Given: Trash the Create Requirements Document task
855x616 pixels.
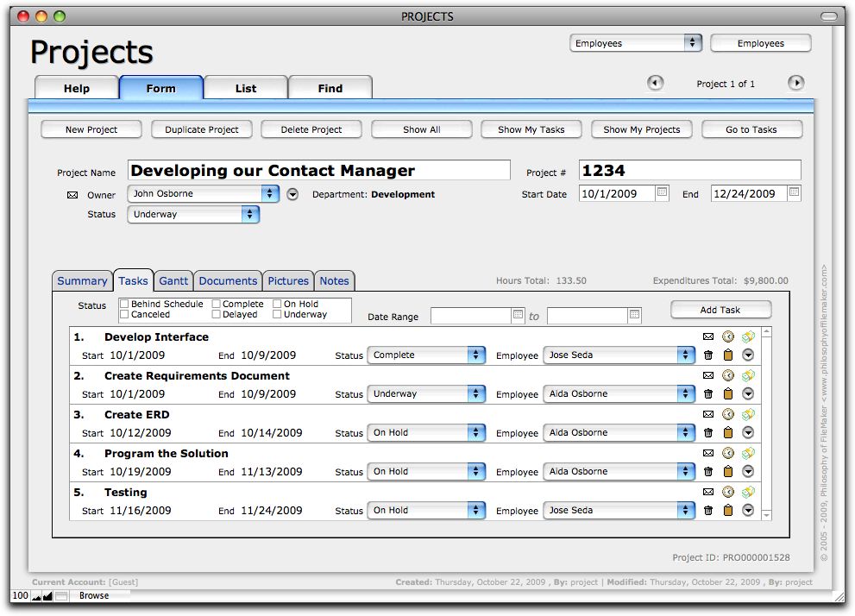Looking at the screenshot, I should pyautogui.click(x=707, y=393).
